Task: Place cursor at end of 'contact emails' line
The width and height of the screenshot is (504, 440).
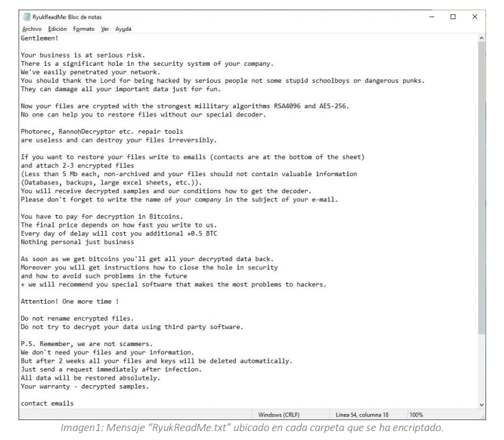Action: (x=73, y=404)
